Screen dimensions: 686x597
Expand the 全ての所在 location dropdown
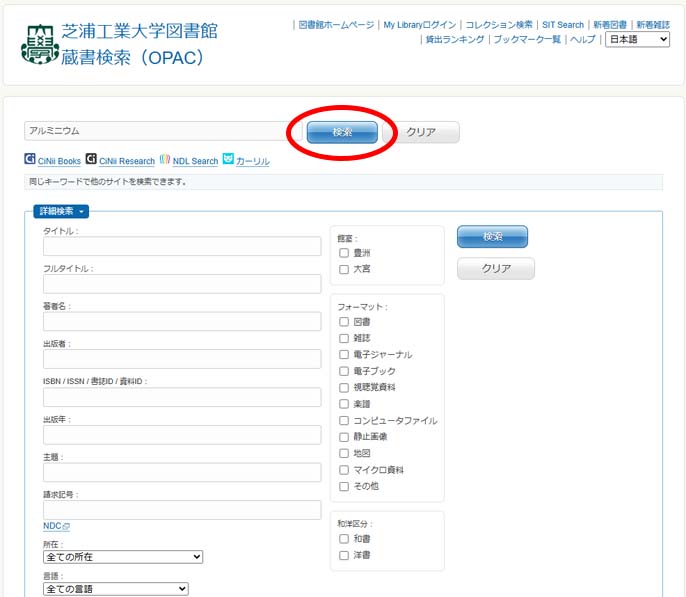[x=123, y=556]
